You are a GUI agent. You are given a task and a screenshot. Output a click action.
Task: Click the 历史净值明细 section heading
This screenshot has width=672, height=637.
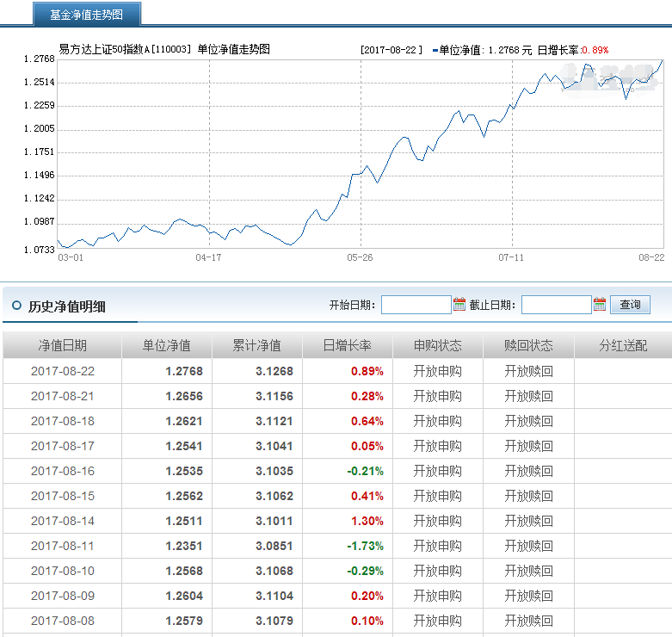click(x=67, y=306)
